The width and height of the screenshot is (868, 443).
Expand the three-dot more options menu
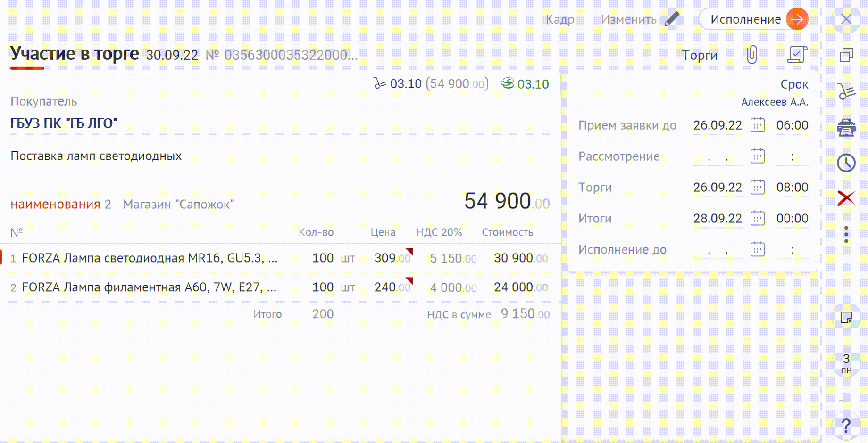[846, 234]
